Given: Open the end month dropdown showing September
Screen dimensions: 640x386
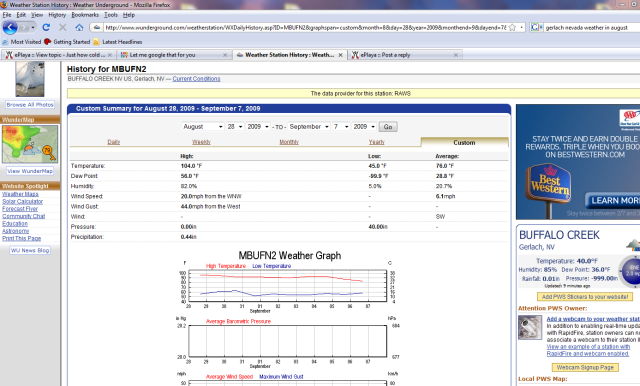Looking at the screenshot, I should click(x=309, y=126).
